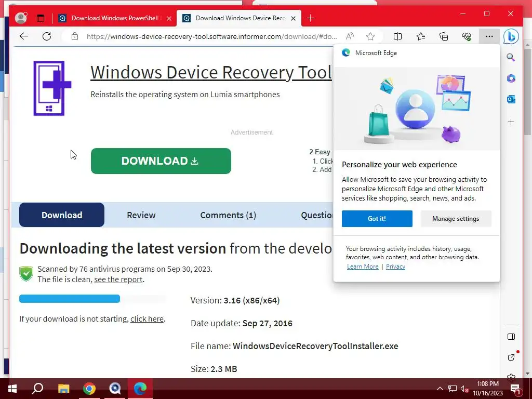
Task: Open the notification center icon
Action: 515,389
